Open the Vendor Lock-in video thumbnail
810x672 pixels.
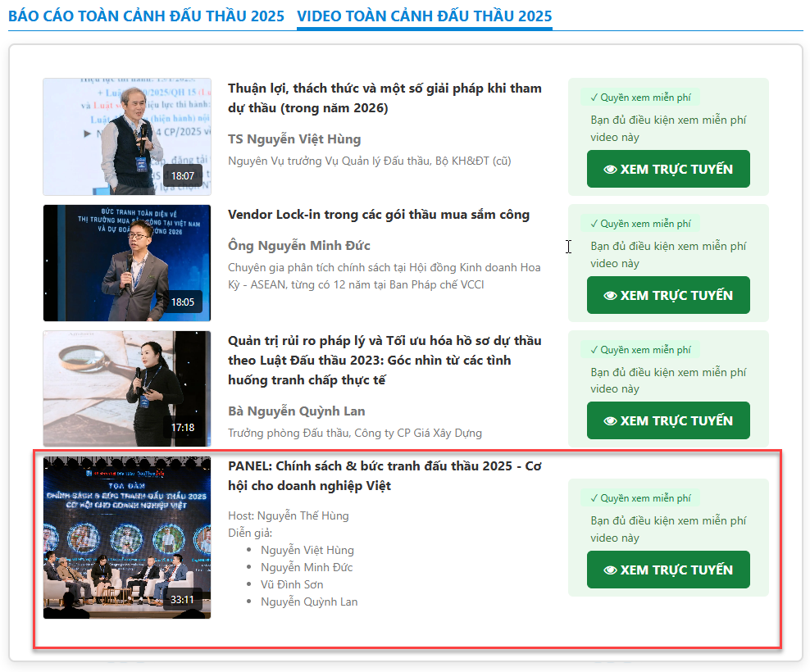tap(126, 262)
